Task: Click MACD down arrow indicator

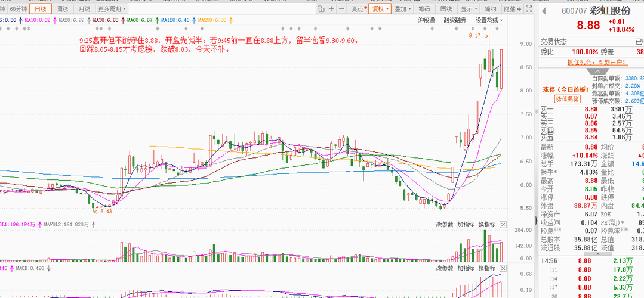Action: [x=49, y=268]
